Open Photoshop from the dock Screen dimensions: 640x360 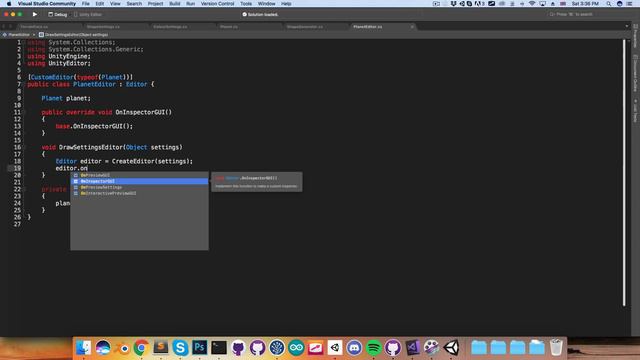pyautogui.click(x=200, y=348)
